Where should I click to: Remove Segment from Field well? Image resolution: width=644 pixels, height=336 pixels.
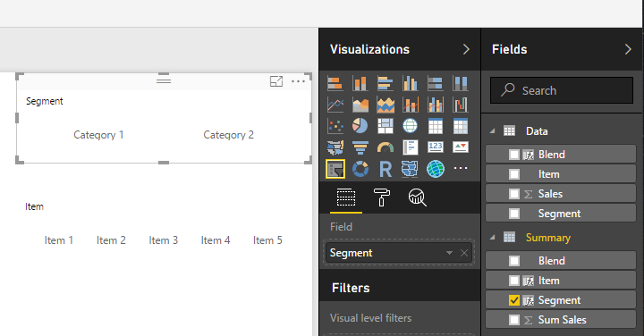(x=464, y=253)
